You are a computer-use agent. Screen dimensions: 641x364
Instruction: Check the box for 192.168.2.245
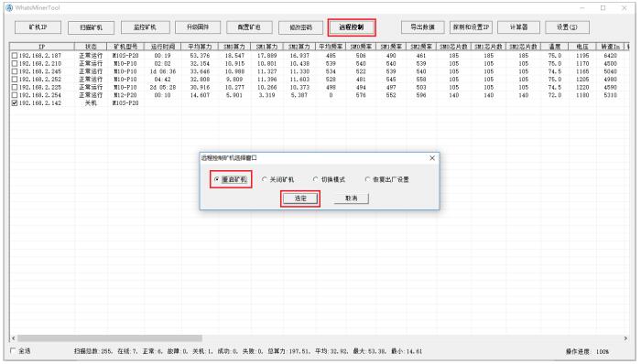(15, 71)
